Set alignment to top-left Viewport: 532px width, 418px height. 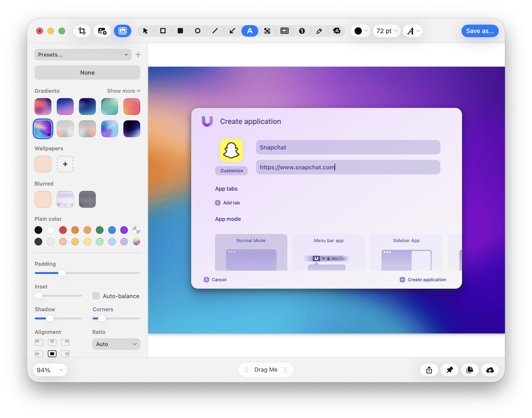[39, 342]
